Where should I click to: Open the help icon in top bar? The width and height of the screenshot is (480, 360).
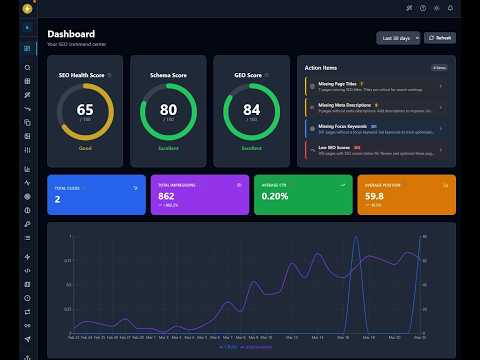423,8
